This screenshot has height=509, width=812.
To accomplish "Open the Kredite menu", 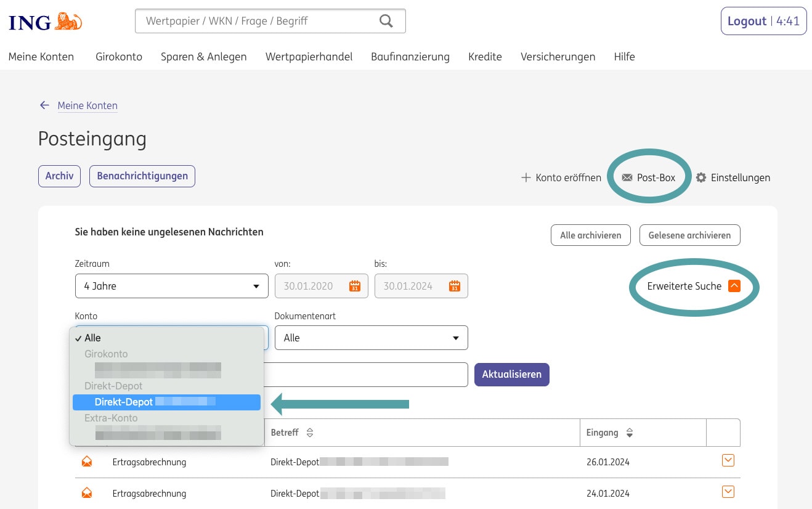I will (x=485, y=57).
